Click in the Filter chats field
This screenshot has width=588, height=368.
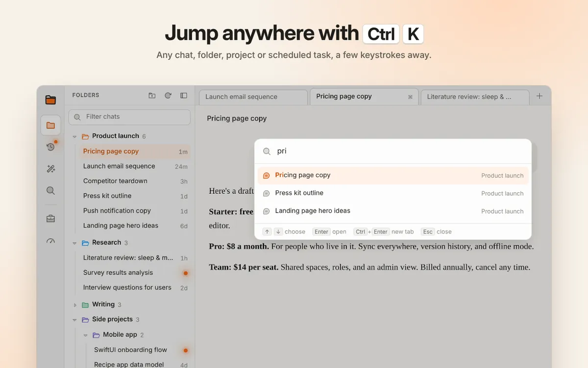point(130,117)
